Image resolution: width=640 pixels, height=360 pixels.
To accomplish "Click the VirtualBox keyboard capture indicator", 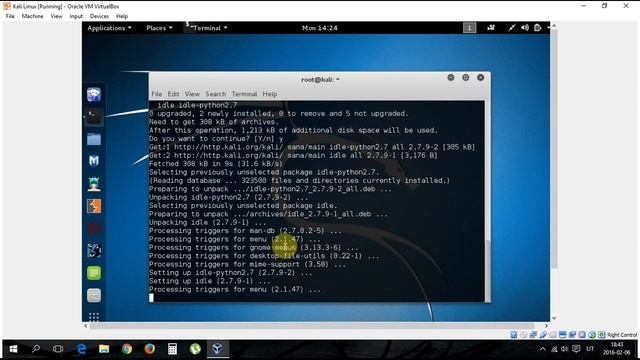I will [x=602, y=335].
